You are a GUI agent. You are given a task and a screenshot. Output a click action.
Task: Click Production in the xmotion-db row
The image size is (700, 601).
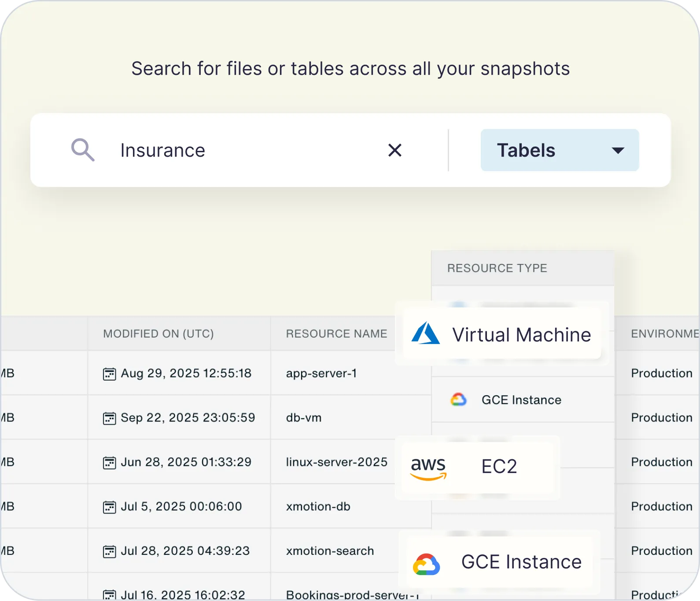tap(662, 506)
